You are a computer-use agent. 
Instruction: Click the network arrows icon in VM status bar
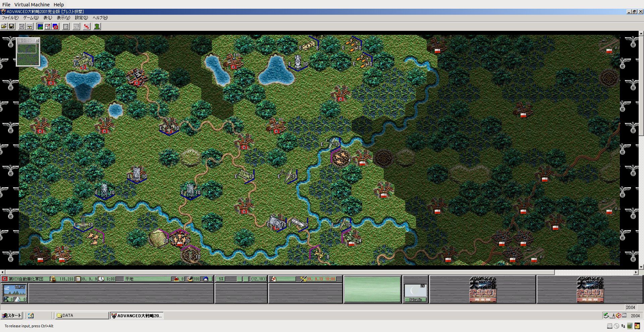[x=623, y=326]
